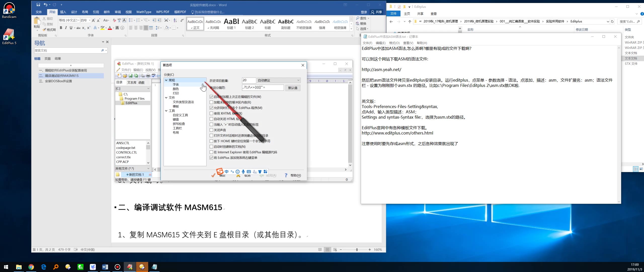Click red font color button in Word
Screen dimensions: 644x272
click(x=110, y=28)
